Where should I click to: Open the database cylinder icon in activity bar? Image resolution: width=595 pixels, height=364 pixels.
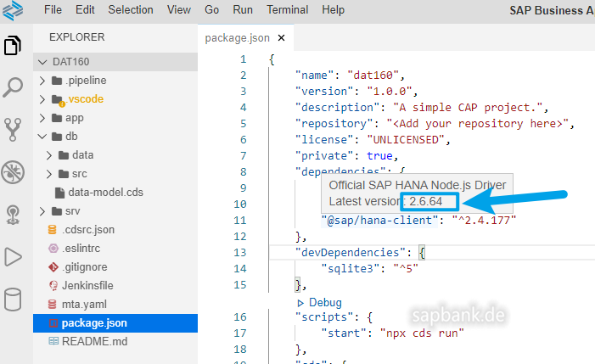(x=13, y=300)
